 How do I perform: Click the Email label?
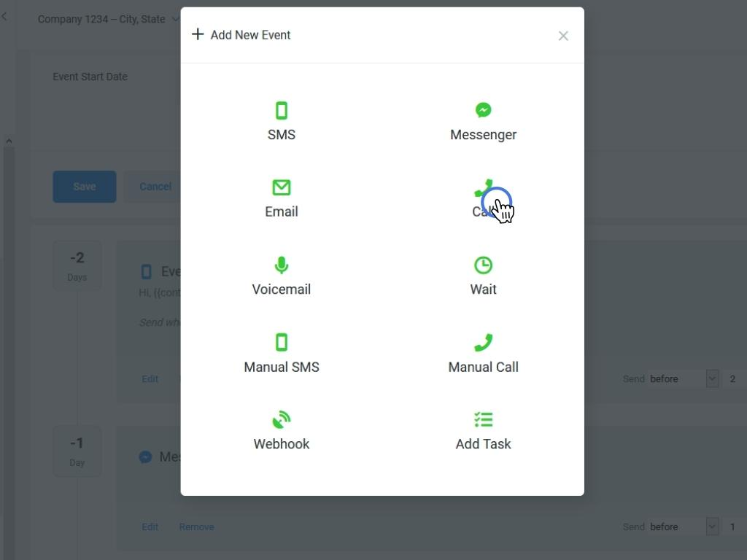(282, 211)
